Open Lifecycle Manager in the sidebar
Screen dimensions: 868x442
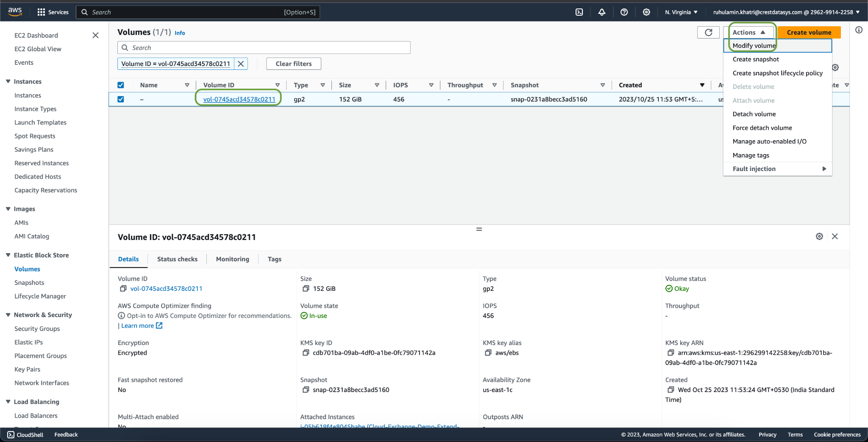40,296
